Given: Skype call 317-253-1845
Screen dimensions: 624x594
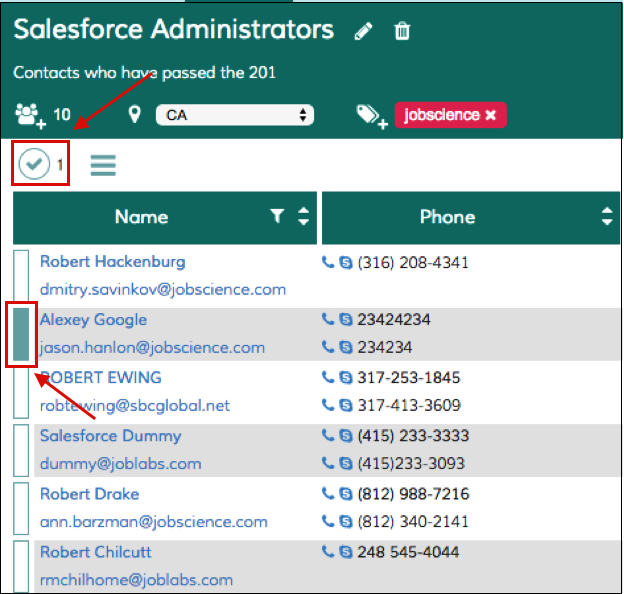Looking at the screenshot, I should click(345, 378).
